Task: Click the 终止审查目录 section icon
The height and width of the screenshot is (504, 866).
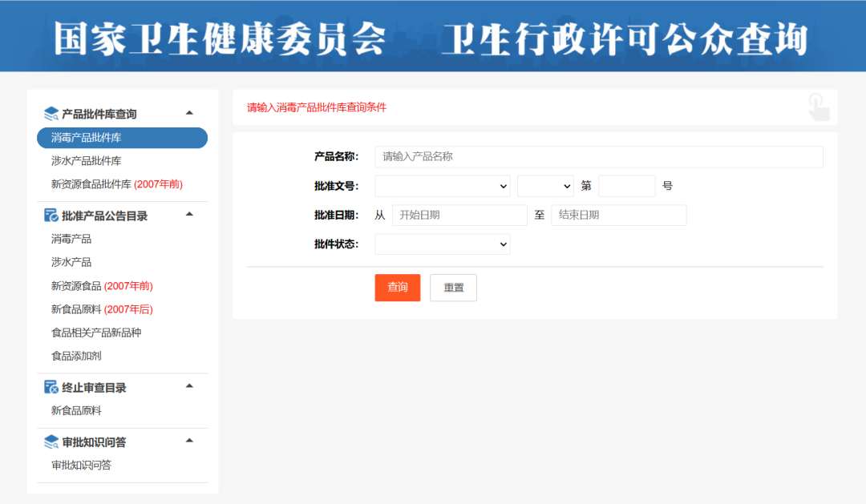Action: coord(51,387)
